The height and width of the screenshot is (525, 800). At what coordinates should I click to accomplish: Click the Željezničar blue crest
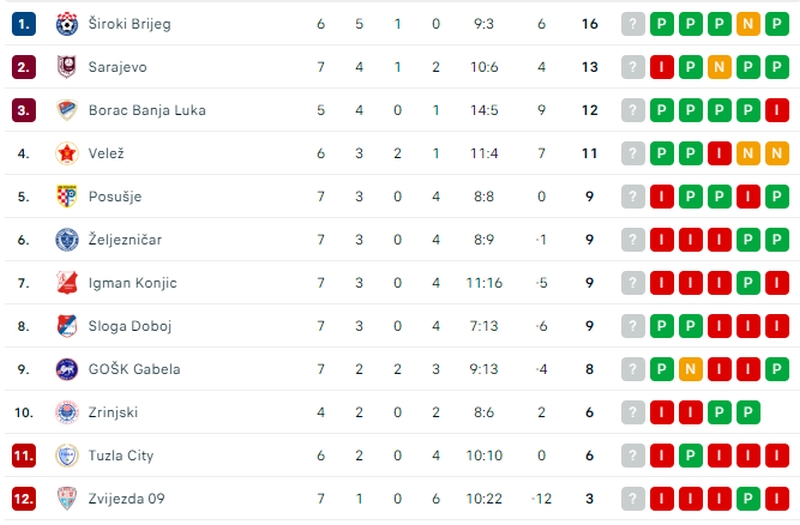(67, 240)
